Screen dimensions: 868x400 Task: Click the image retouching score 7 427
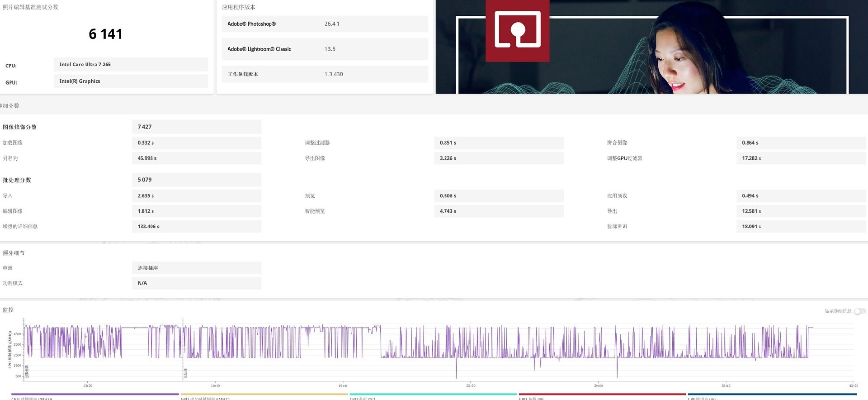(x=196, y=127)
